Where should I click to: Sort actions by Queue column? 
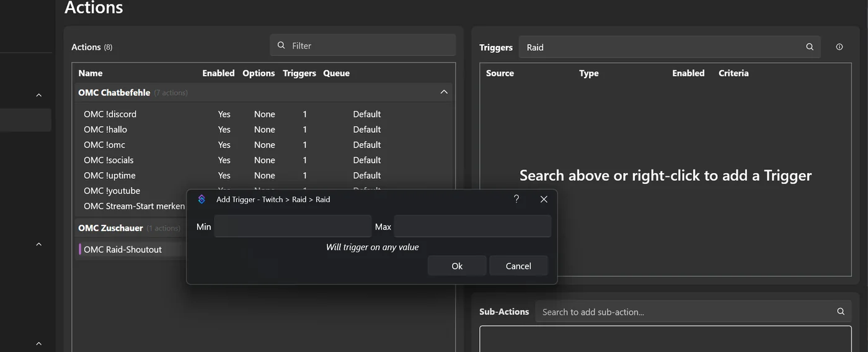(x=337, y=73)
